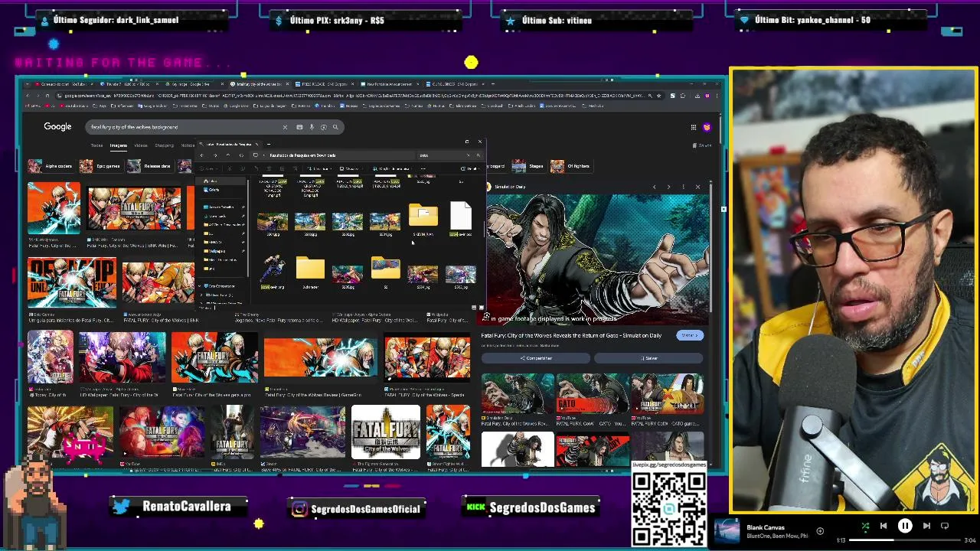The image size is (980, 551).
Task: Open the on-screen keyboard icon in Google search
Action: tap(299, 127)
